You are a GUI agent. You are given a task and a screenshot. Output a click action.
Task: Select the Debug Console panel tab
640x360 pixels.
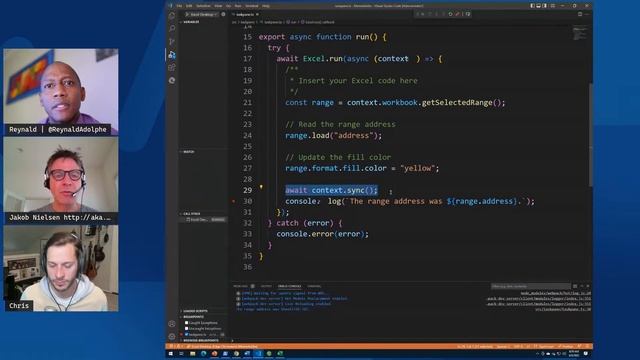coord(289,286)
